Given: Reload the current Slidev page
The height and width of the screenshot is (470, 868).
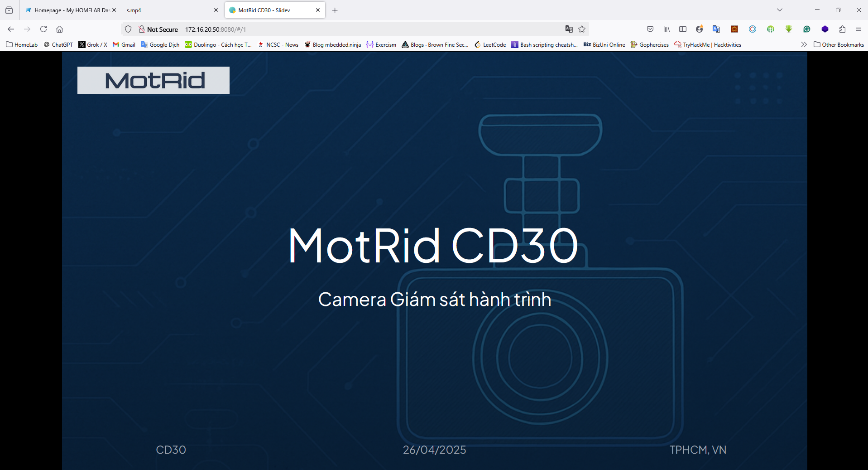Looking at the screenshot, I should pos(43,29).
